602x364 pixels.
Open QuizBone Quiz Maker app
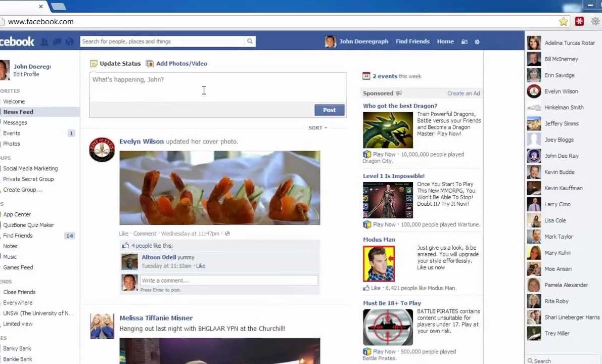click(28, 225)
